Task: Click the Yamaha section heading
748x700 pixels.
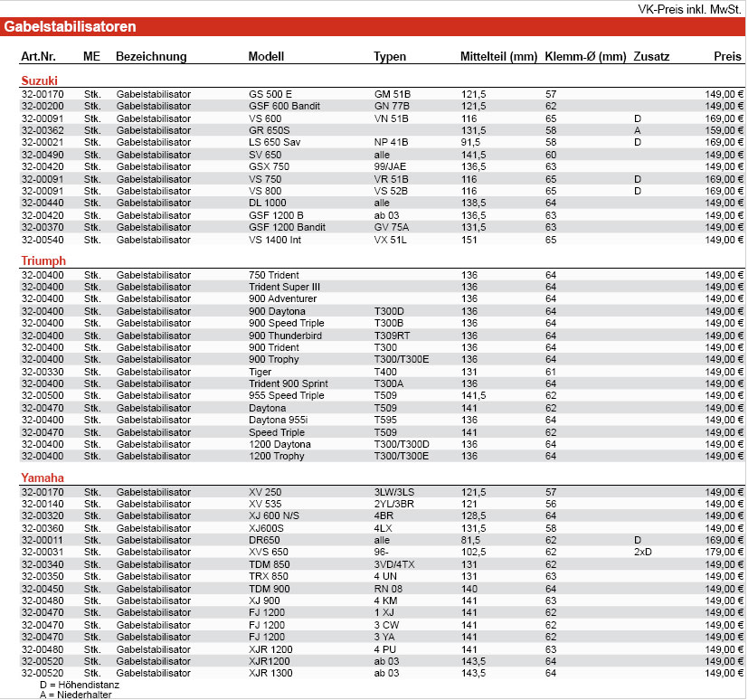Action: [x=43, y=478]
